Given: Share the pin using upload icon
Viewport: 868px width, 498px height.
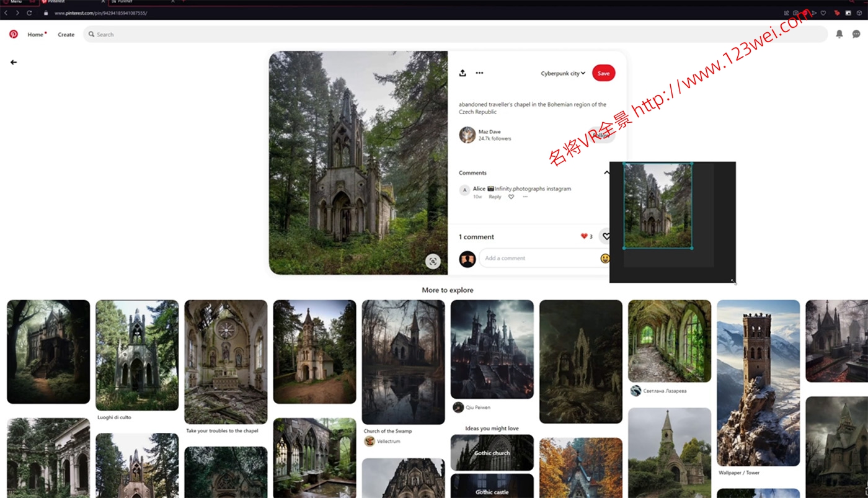Looking at the screenshot, I should [463, 73].
